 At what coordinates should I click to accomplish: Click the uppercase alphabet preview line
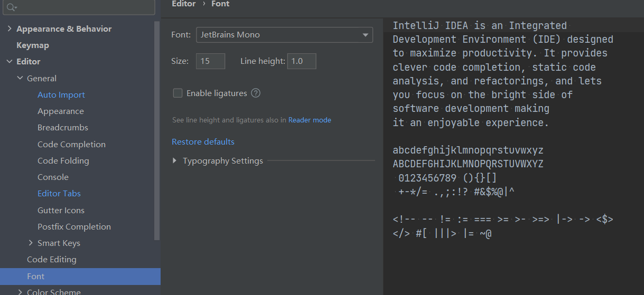pos(468,164)
